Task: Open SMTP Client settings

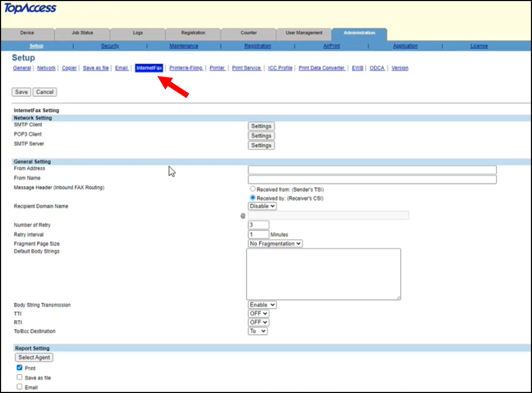Action: (261, 126)
